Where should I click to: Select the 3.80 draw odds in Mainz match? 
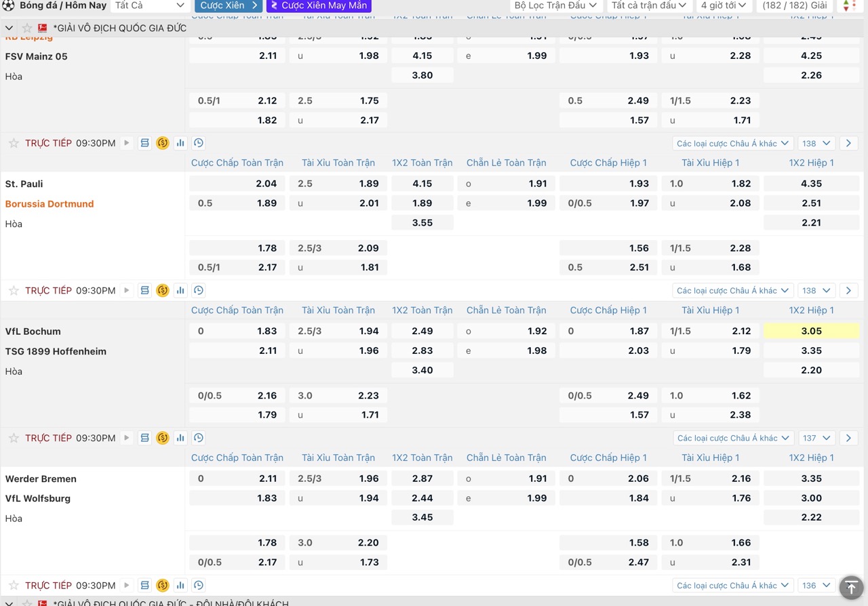click(x=422, y=75)
